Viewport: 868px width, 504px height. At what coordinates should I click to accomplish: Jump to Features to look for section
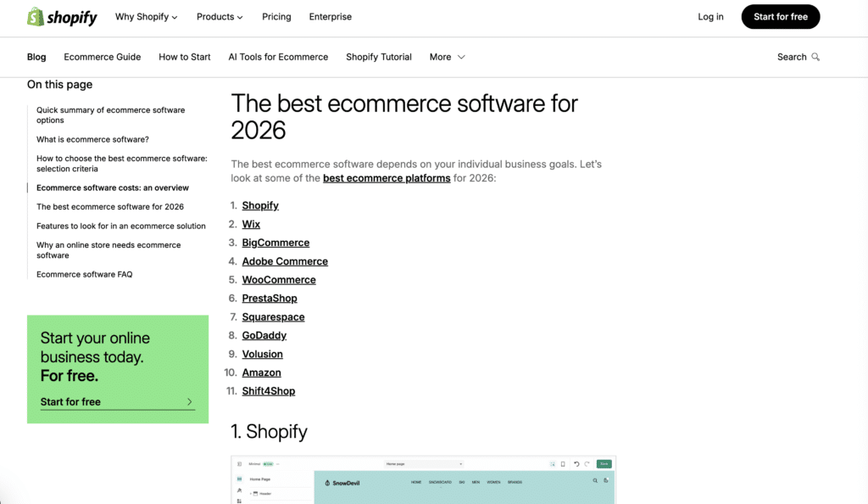click(120, 226)
